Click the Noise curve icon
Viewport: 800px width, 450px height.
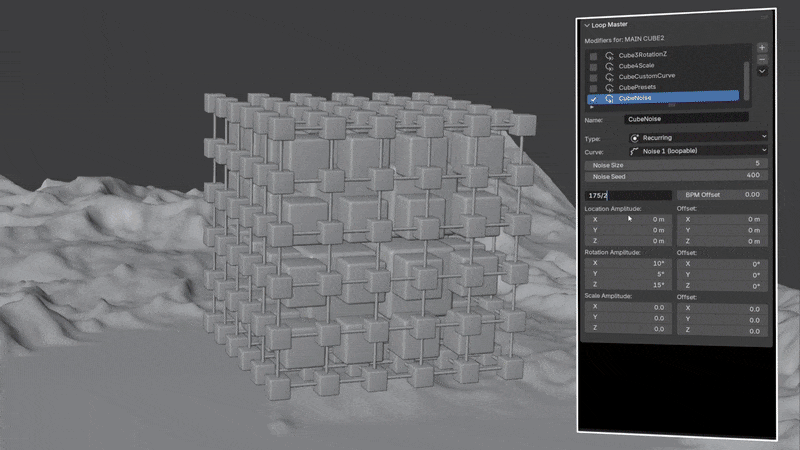click(x=635, y=151)
